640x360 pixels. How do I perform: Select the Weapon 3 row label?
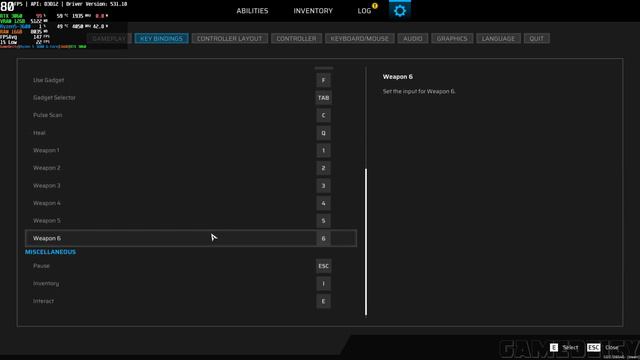(47, 186)
